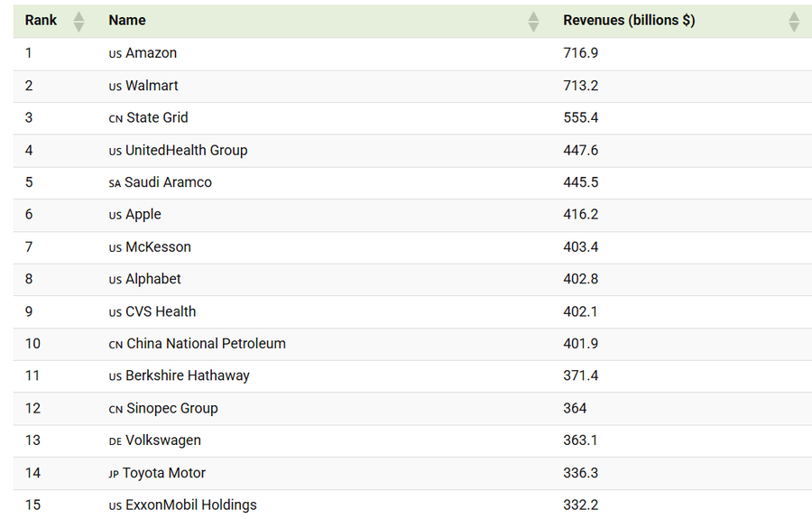Image resolution: width=812 pixels, height=519 pixels.
Task: Click the DE country code beside Volkswagen
Action: click(115, 441)
